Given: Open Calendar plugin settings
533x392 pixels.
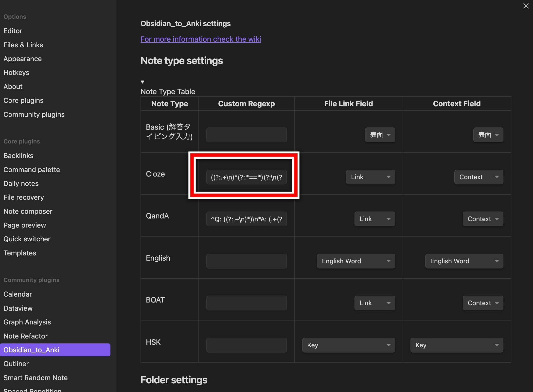Looking at the screenshot, I should coord(18,294).
